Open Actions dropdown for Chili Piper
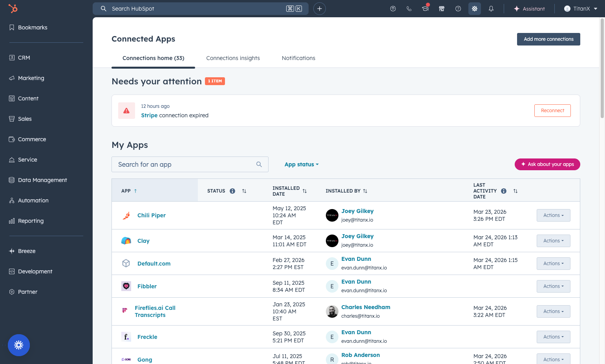This screenshot has height=364, width=605. (554, 215)
